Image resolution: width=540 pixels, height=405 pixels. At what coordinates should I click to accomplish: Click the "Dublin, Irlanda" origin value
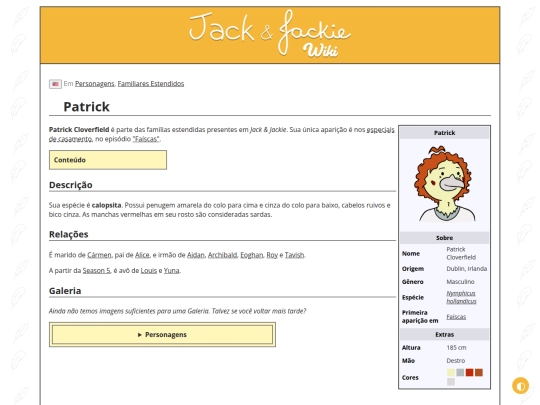(467, 269)
